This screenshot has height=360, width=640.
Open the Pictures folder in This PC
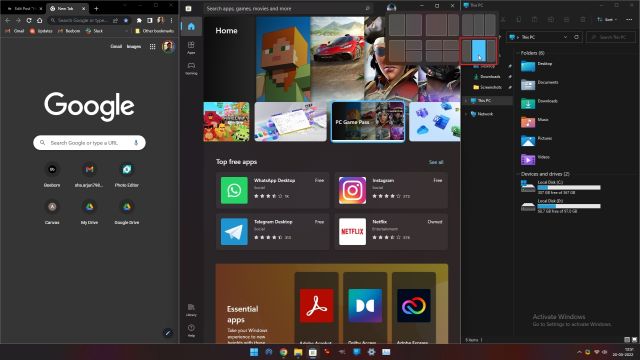(537, 140)
